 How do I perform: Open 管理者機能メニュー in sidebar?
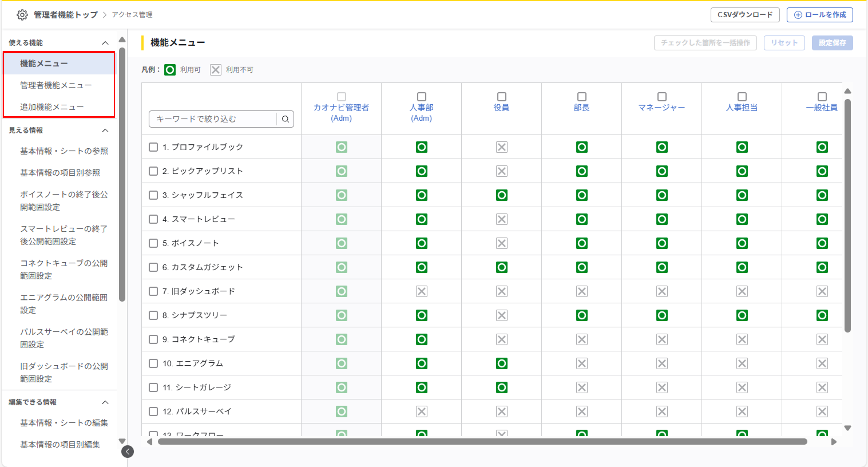pos(56,85)
